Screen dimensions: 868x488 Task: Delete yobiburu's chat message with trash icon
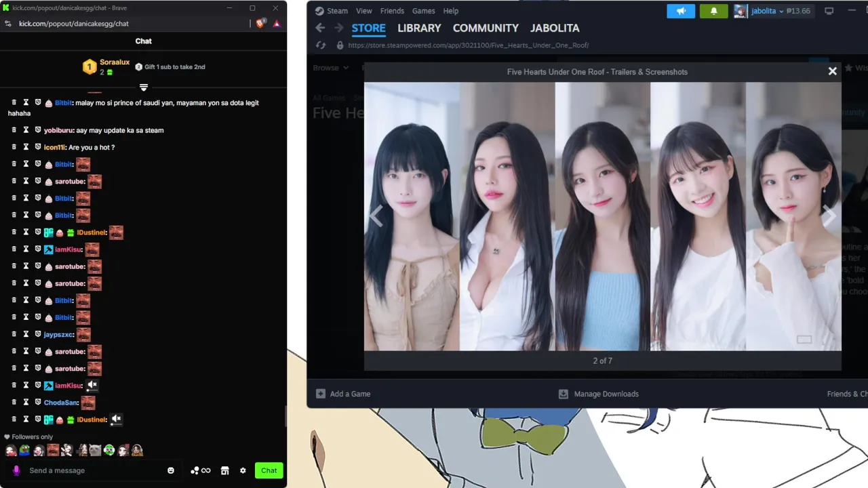point(14,129)
